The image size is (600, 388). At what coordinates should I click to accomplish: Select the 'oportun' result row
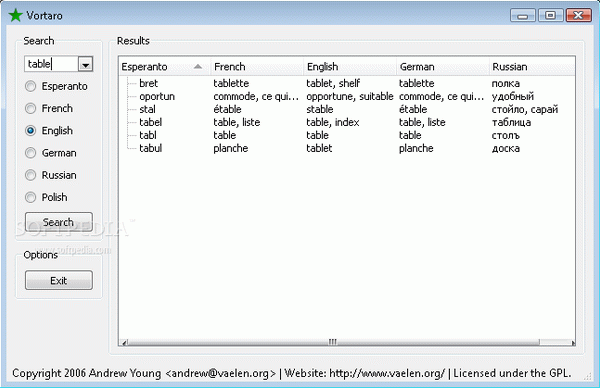[347, 96]
